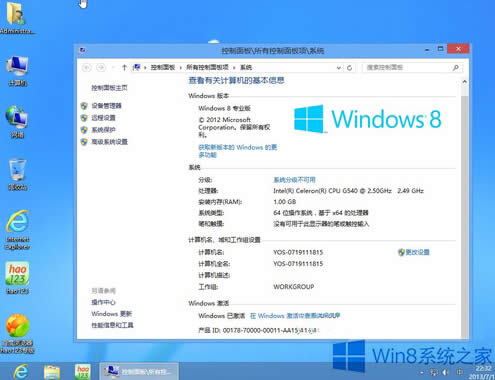Click the address bar computer icon
The image size is (495, 380).
click(x=137, y=67)
